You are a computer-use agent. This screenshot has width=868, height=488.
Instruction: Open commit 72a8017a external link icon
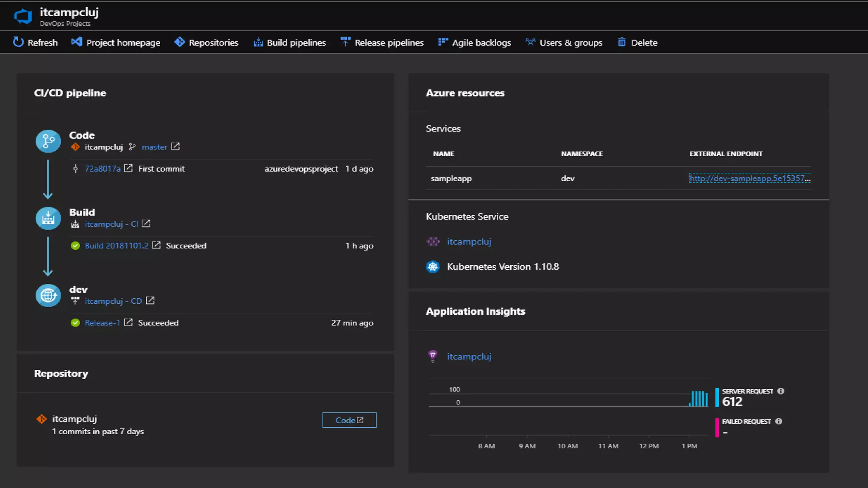tap(128, 169)
